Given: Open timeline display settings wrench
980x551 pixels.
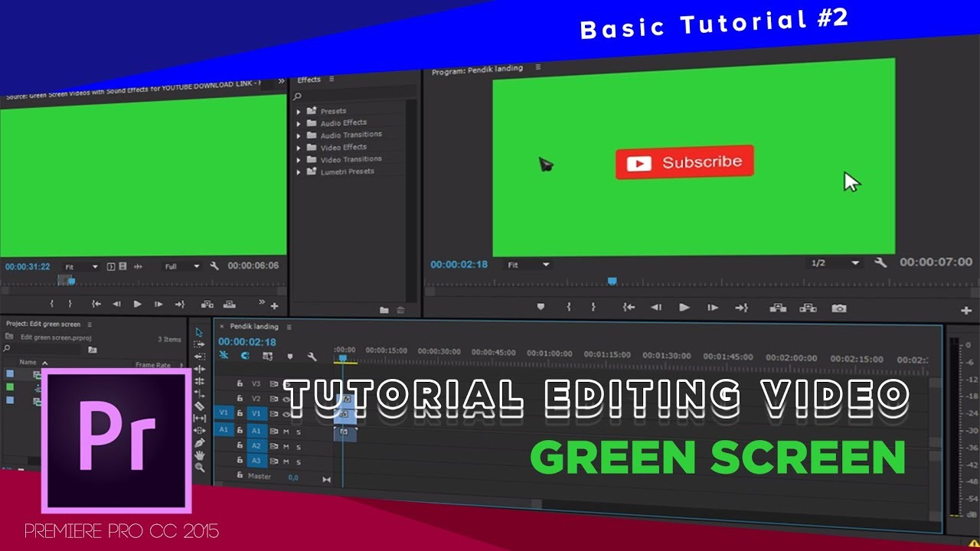Looking at the screenshot, I should pyautogui.click(x=312, y=356).
